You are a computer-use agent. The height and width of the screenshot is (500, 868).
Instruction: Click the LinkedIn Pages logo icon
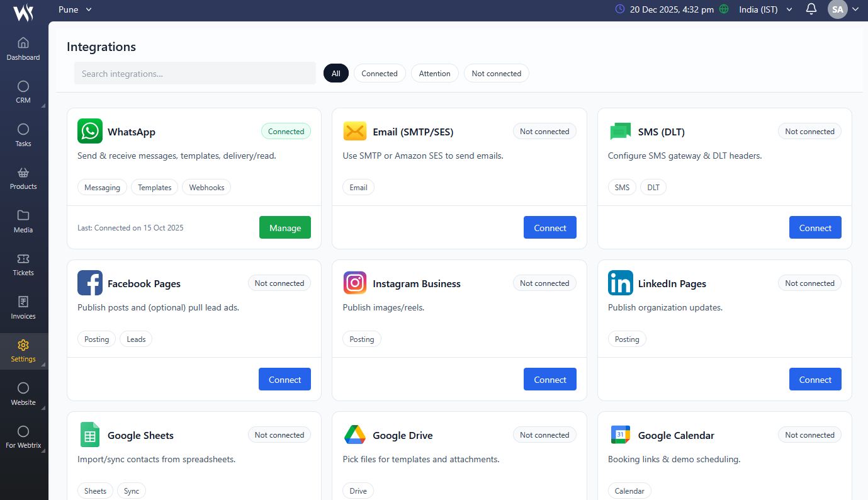tap(620, 283)
